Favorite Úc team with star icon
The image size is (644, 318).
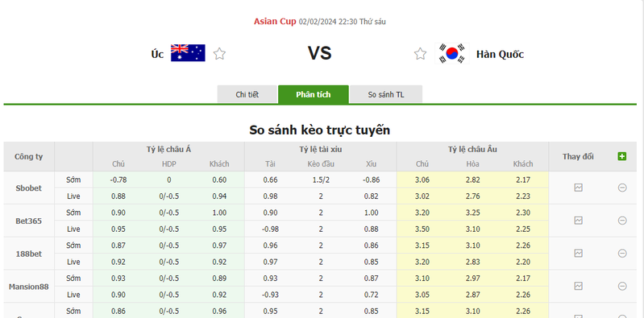[x=219, y=54]
